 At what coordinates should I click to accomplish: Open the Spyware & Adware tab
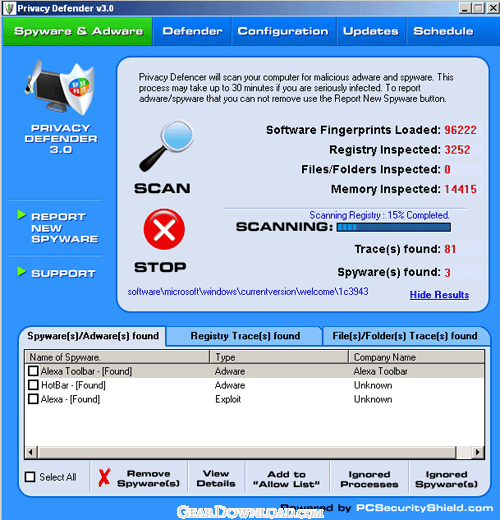tap(78, 31)
